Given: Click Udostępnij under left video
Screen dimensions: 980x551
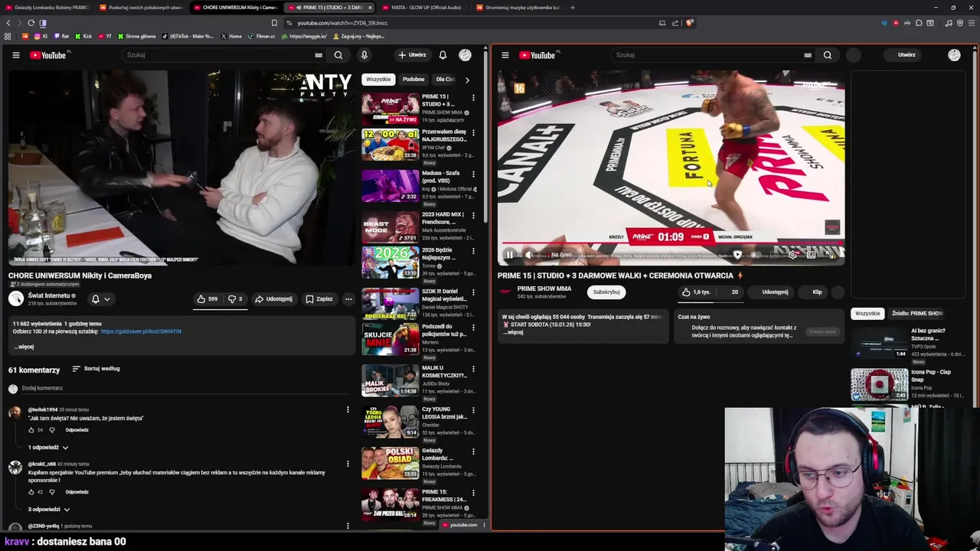Looking at the screenshot, I should [x=273, y=299].
